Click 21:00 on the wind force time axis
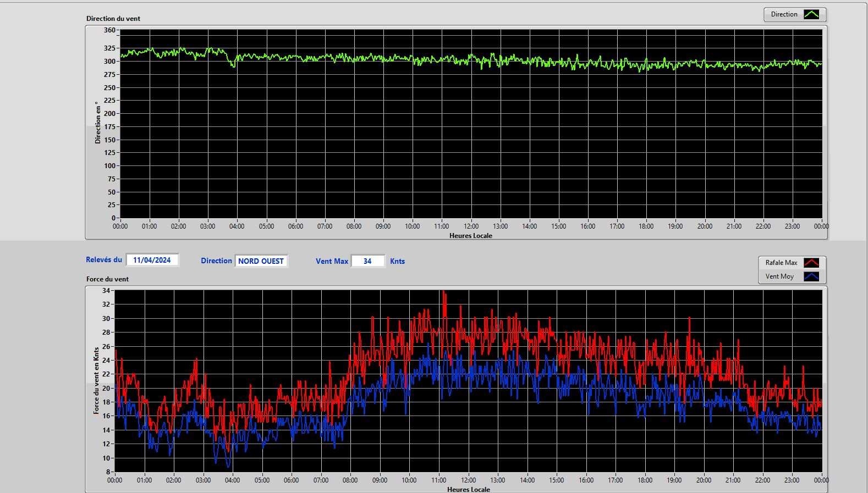 (x=733, y=480)
